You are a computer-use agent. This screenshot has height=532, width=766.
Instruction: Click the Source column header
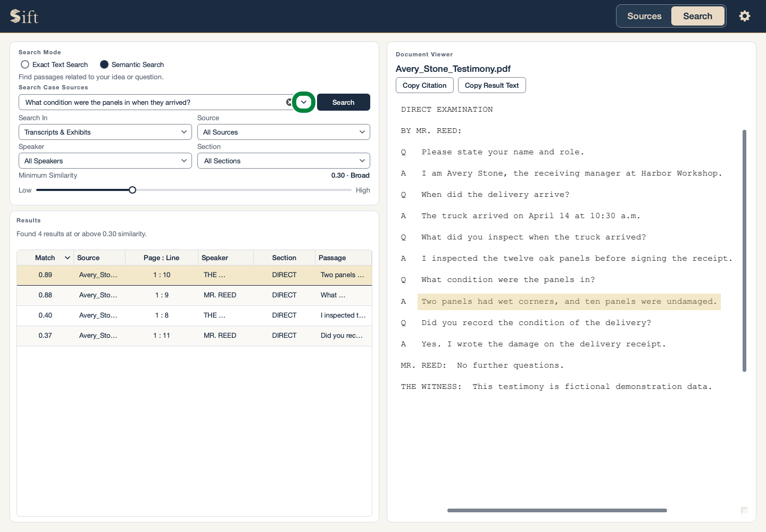(x=99, y=257)
